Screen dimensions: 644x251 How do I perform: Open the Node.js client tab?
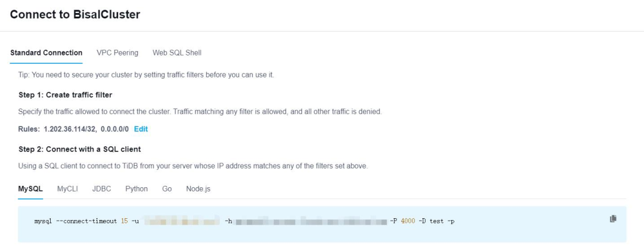[x=198, y=189]
